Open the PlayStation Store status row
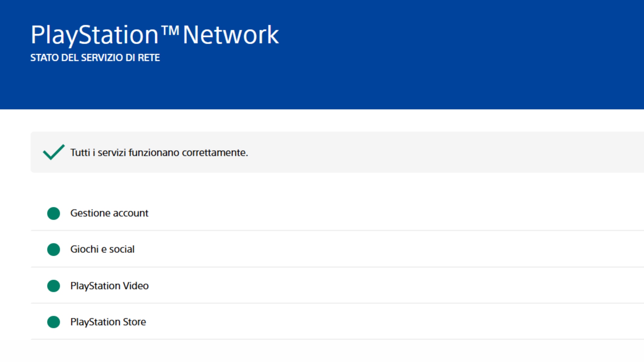644x362 pixels. coord(337,322)
